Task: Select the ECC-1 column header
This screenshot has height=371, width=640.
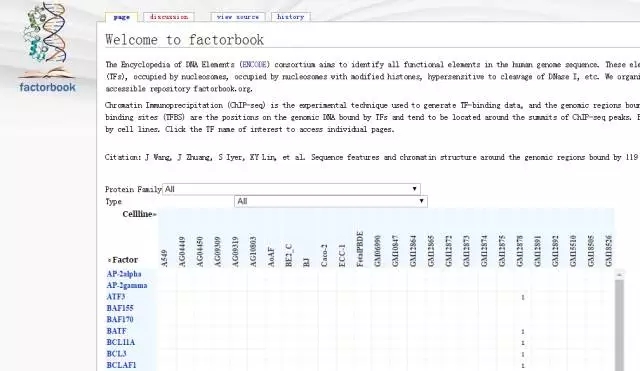Action: point(342,256)
